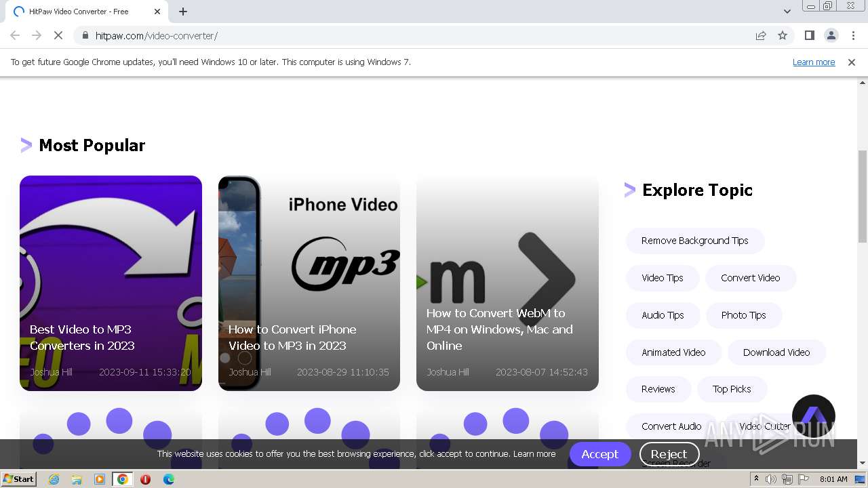The image size is (868, 488).
Task: Expand the tab search chevron
Action: click(787, 12)
